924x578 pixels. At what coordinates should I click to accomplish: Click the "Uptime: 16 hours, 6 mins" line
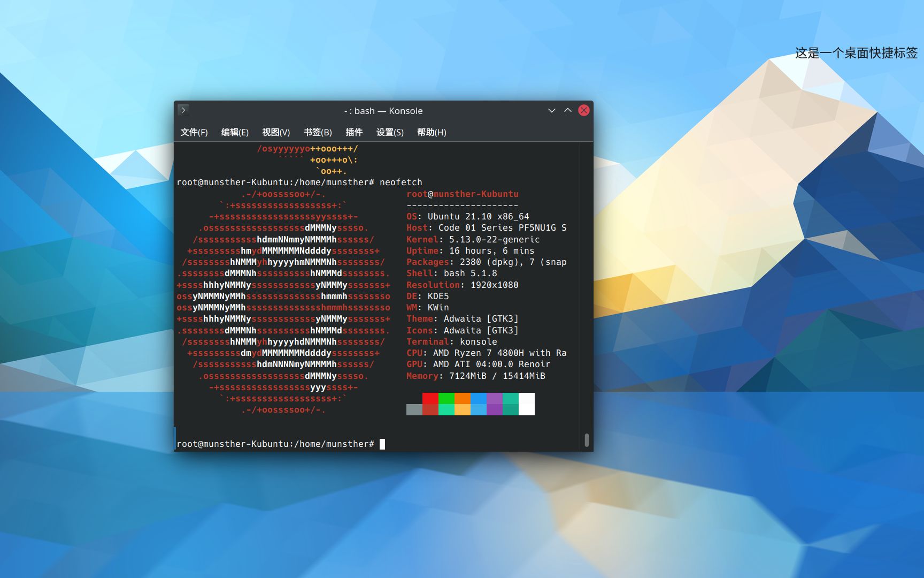coord(471,251)
